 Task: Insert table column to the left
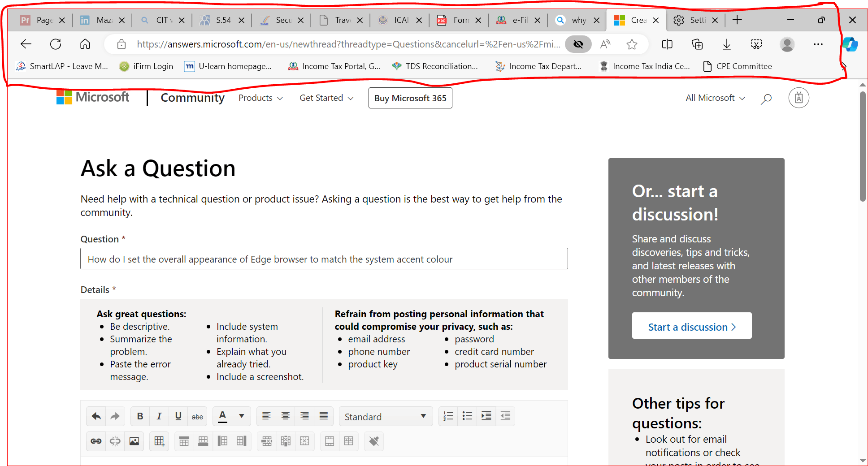click(x=222, y=441)
